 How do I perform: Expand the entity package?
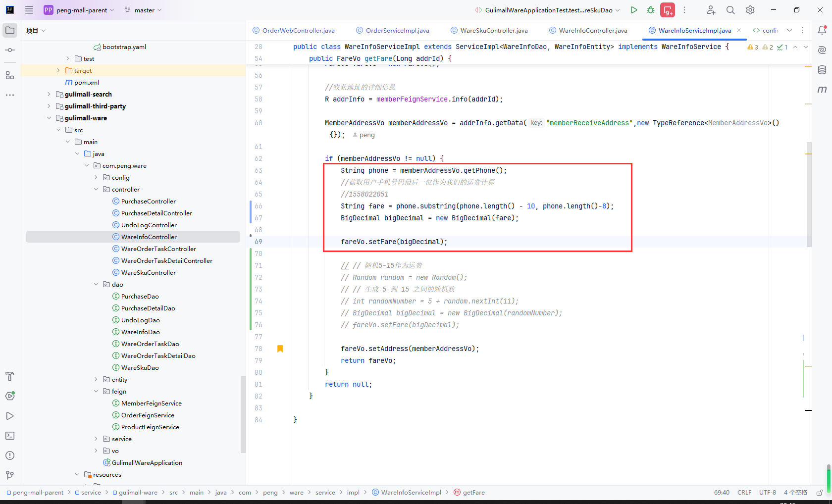tap(96, 379)
